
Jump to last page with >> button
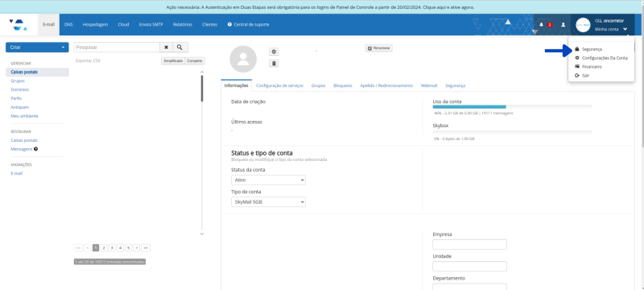(x=146, y=247)
